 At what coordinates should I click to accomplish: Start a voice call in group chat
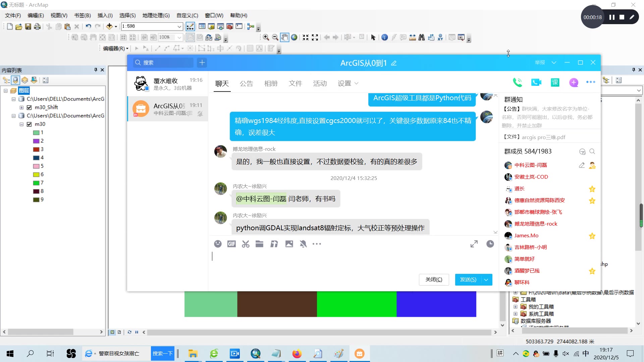coord(517,82)
